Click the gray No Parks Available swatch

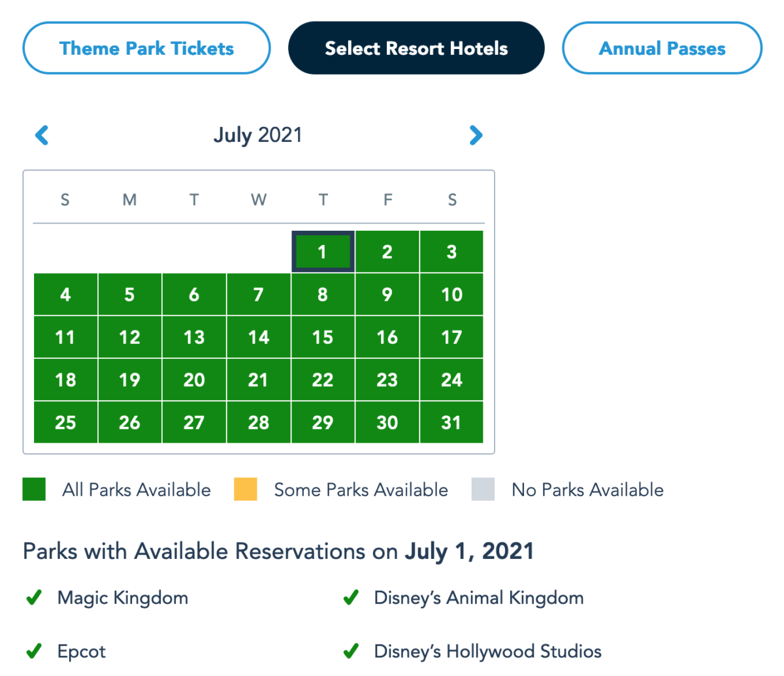[x=483, y=489]
